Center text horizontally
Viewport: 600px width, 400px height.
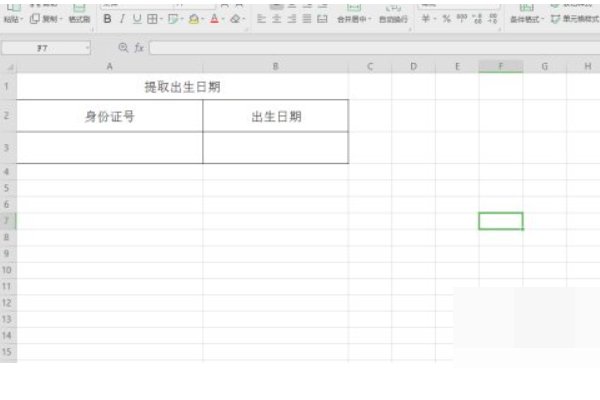click(x=277, y=19)
